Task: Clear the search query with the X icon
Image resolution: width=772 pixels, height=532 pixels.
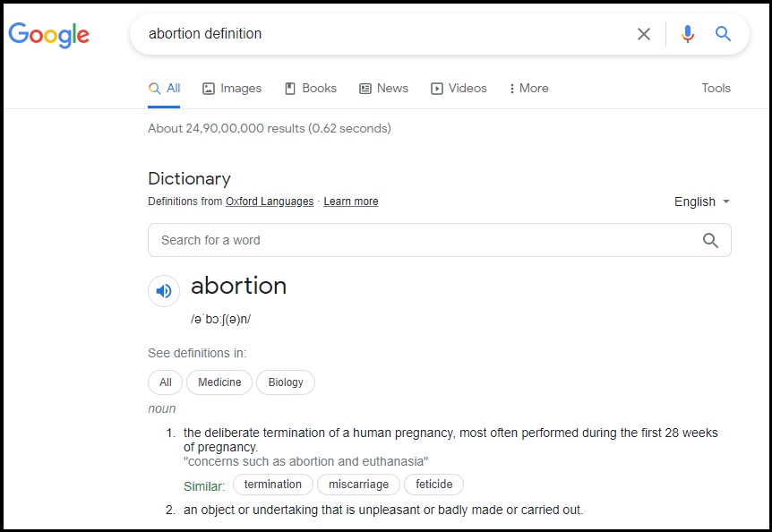Action: [644, 34]
